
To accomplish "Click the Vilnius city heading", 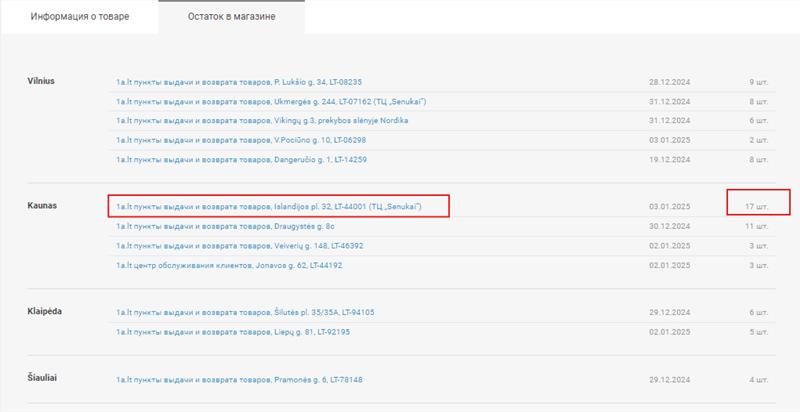I will point(41,81).
